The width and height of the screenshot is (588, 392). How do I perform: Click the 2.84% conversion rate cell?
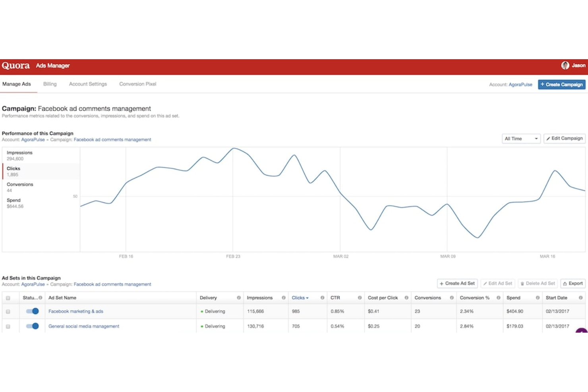[x=467, y=326]
